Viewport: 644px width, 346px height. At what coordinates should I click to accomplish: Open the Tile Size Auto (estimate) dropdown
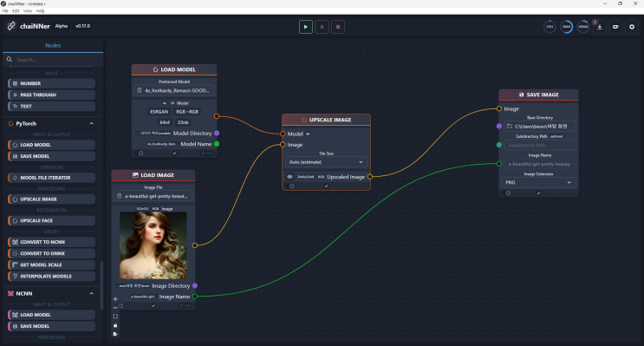[x=326, y=162]
